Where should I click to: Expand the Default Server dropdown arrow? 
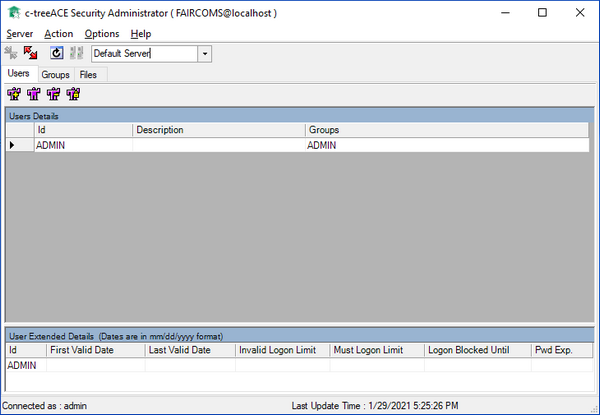205,54
